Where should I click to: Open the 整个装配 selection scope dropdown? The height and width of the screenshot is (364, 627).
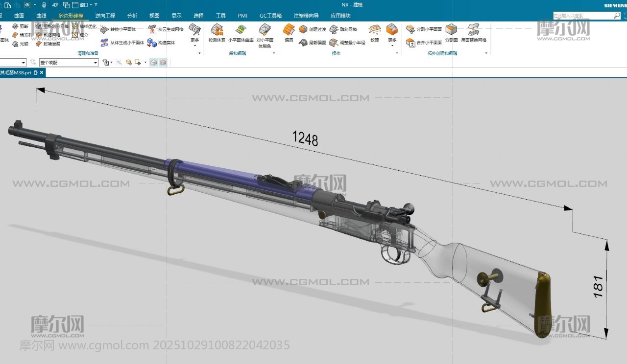tap(69, 63)
